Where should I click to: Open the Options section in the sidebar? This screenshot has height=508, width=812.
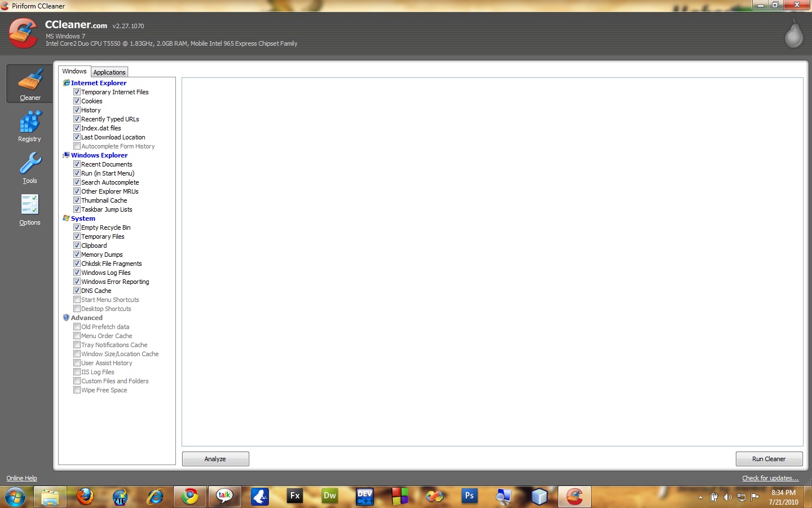tap(29, 209)
